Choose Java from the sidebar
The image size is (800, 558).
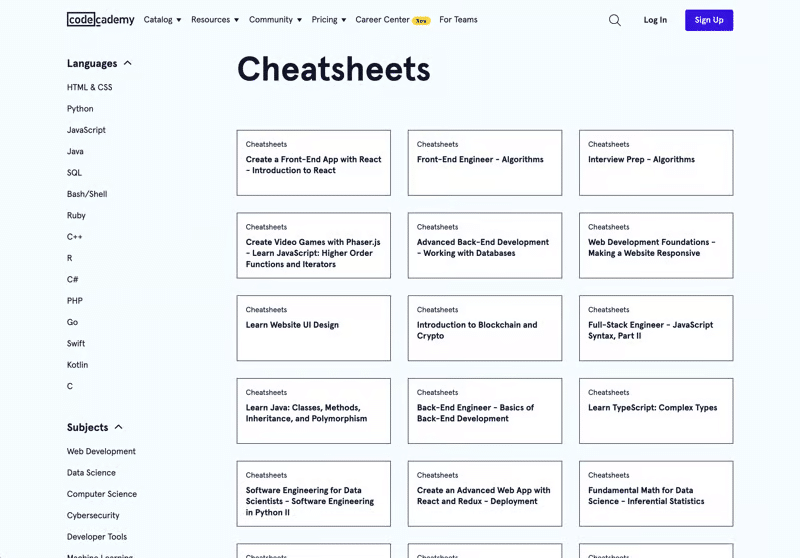pyautogui.click(x=75, y=151)
